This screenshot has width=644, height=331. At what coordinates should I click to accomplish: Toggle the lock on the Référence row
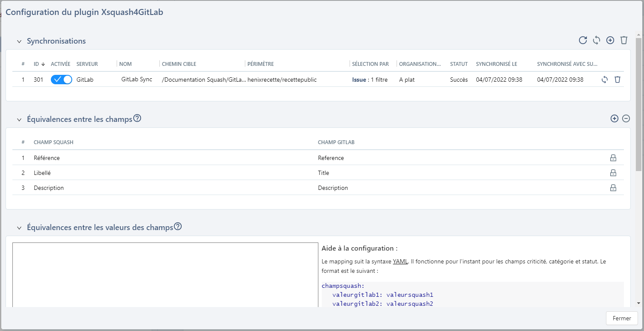(x=613, y=158)
